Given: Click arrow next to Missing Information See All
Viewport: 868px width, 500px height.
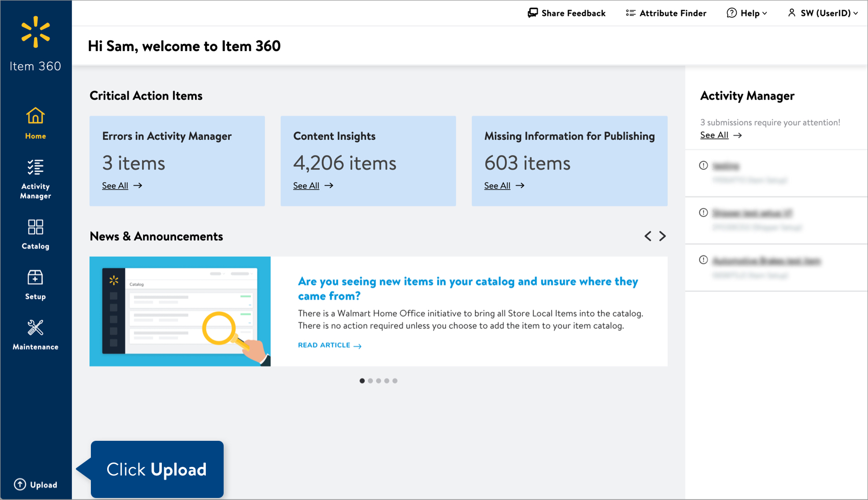Looking at the screenshot, I should click(520, 186).
